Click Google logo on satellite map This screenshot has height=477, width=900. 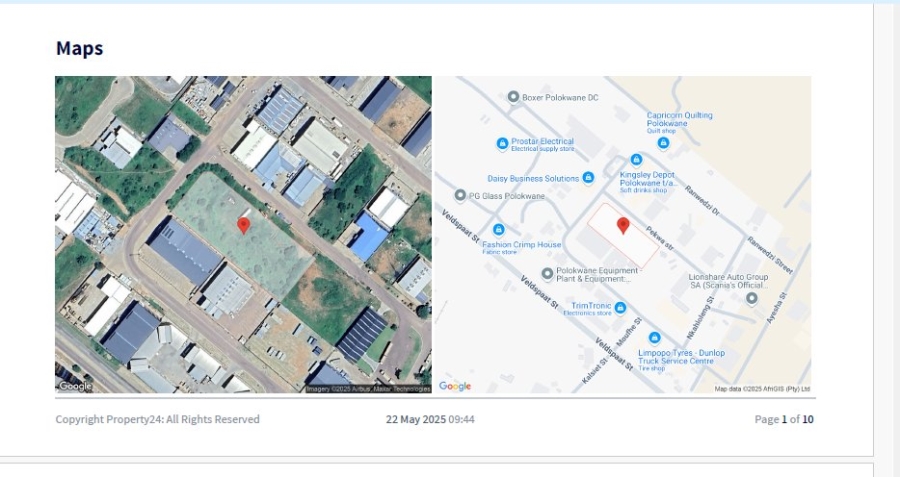75,386
